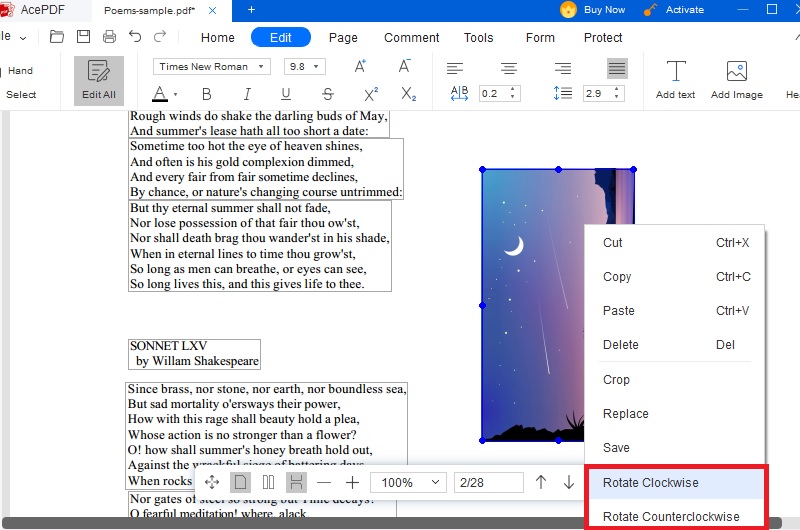Open the font color picker
Viewport: 800px width, 530px height.
click(160, 94)
